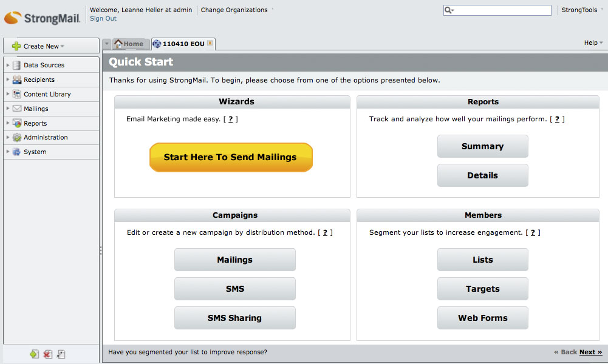Expand the Content Library tree arrow
This screenshot has width=608, height=364.
coord(7,94)
